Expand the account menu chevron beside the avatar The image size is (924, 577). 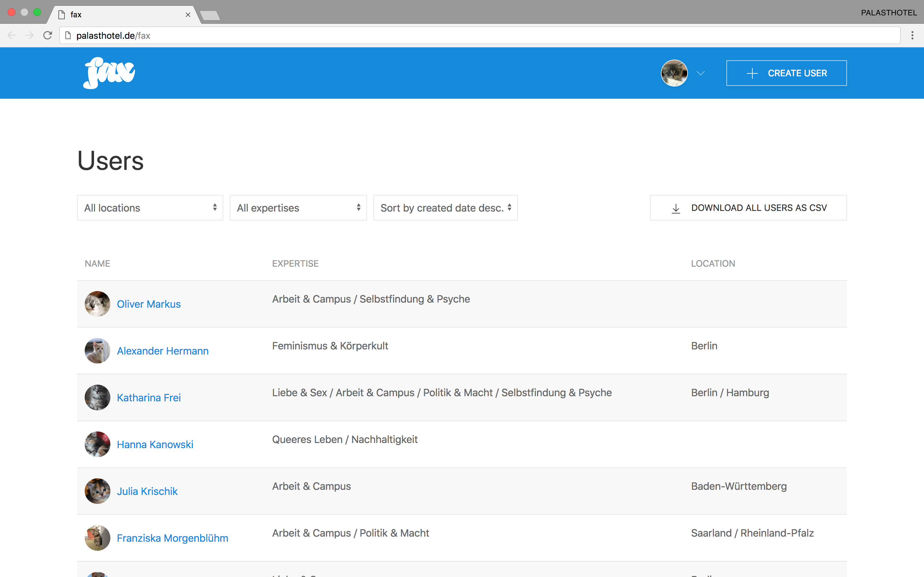(700, 73)
